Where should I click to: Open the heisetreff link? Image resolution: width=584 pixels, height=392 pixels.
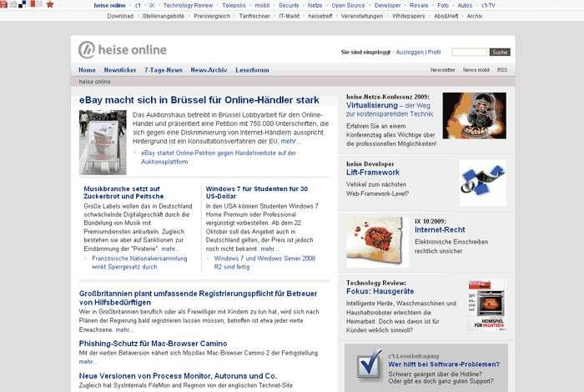pyautogui.click(x=320, y=17)
